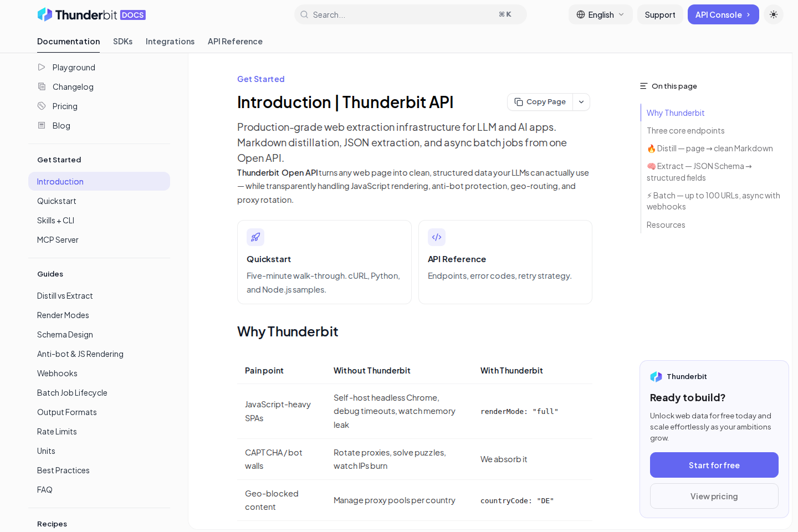The width and height of the screenshot is (798, 532).
Task: Open Best Practices guide
Action: pos(99,470)
